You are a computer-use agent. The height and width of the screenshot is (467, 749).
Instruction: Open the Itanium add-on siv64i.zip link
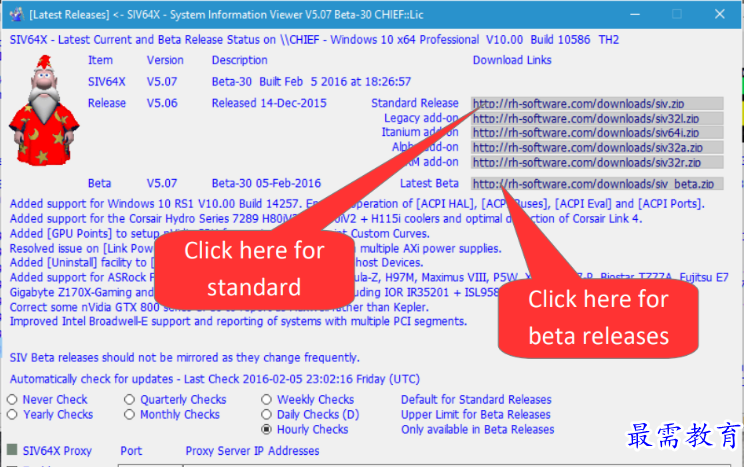[597, 133]
